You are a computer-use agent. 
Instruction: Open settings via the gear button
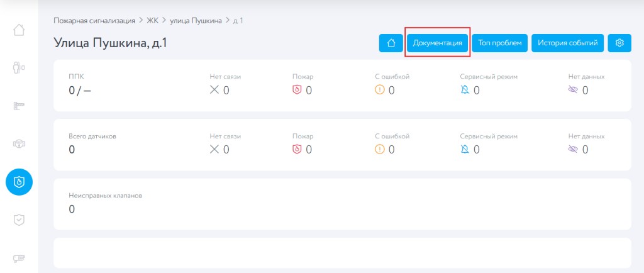coord(619,43)
